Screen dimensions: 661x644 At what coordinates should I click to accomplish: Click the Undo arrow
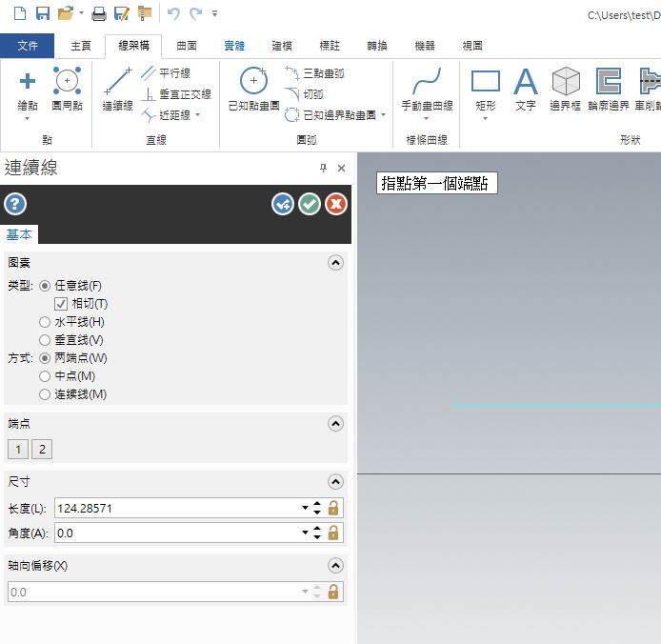pos(173,14)
